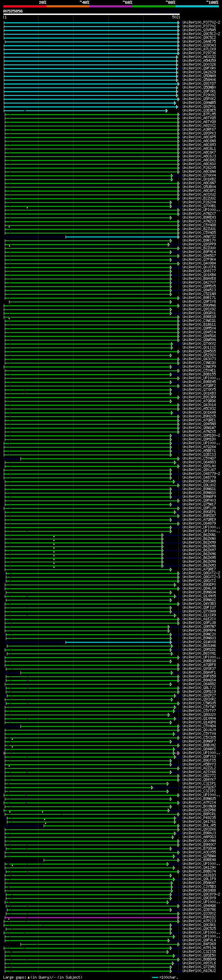Click label UniRef100_Q42629
The height and width of the screenshot is (980, 222).
(199, 72)
